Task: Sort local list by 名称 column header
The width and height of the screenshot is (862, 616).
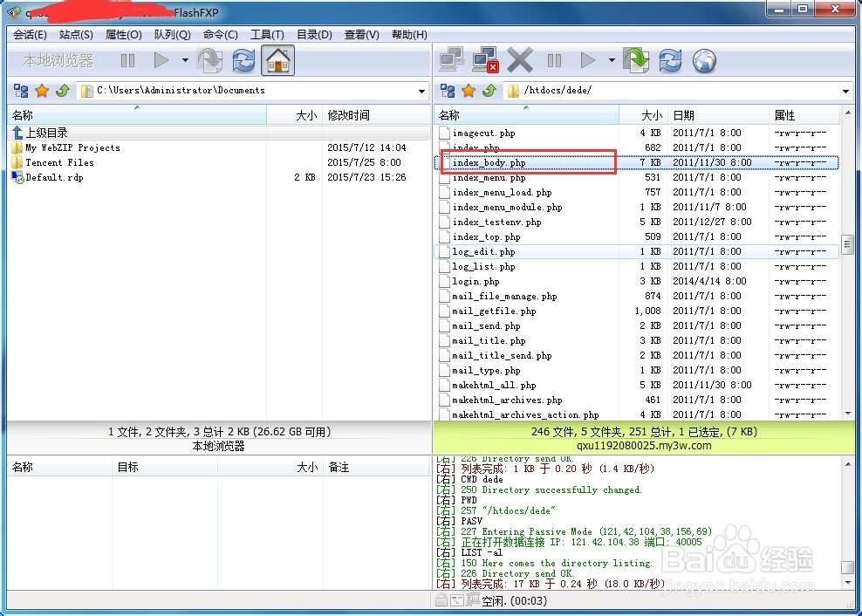Action: coord(138,115)
